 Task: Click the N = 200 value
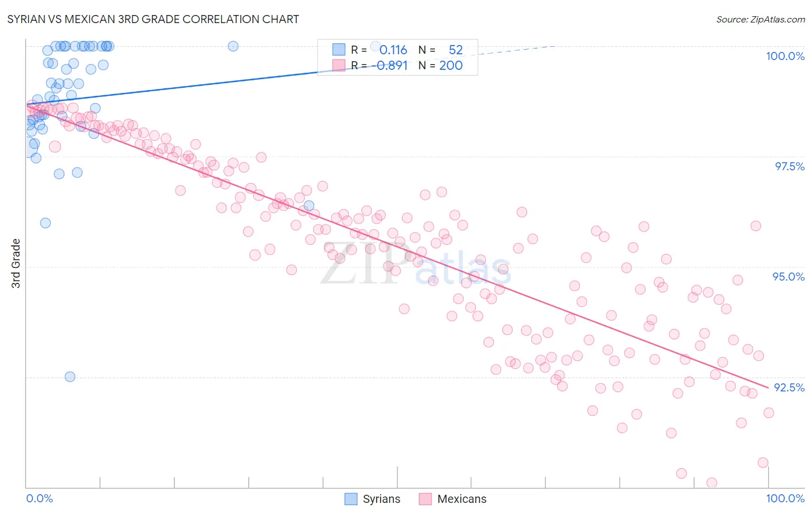pyautogui.click(x=451, y=65)
